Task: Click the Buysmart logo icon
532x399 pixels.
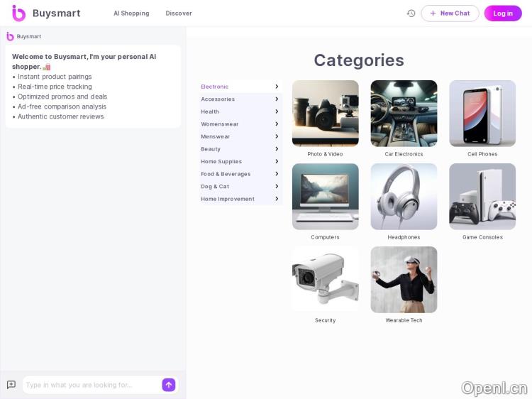Action: (18, 13)
